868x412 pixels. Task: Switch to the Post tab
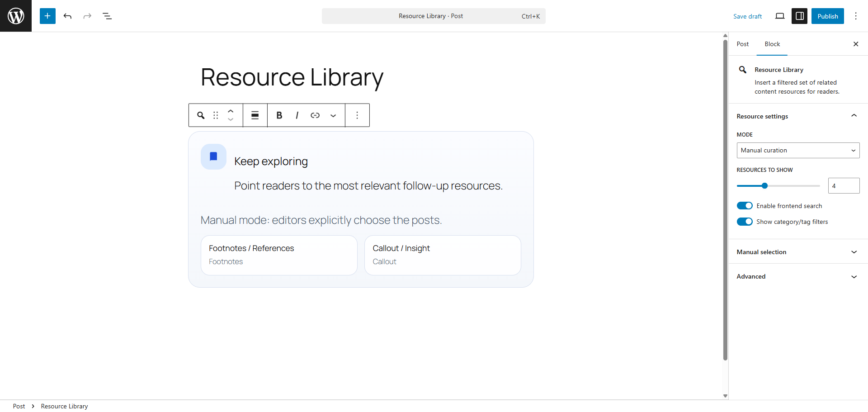coord(743,44)
